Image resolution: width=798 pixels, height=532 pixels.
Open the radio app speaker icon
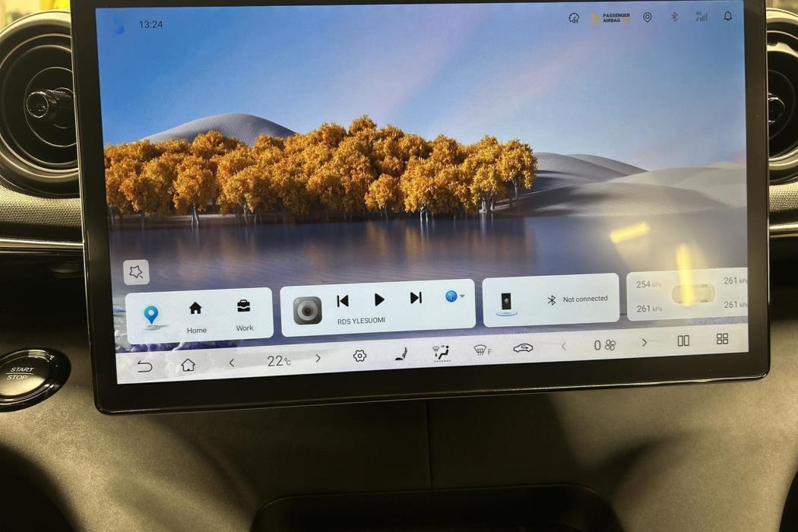coord(307,310)
